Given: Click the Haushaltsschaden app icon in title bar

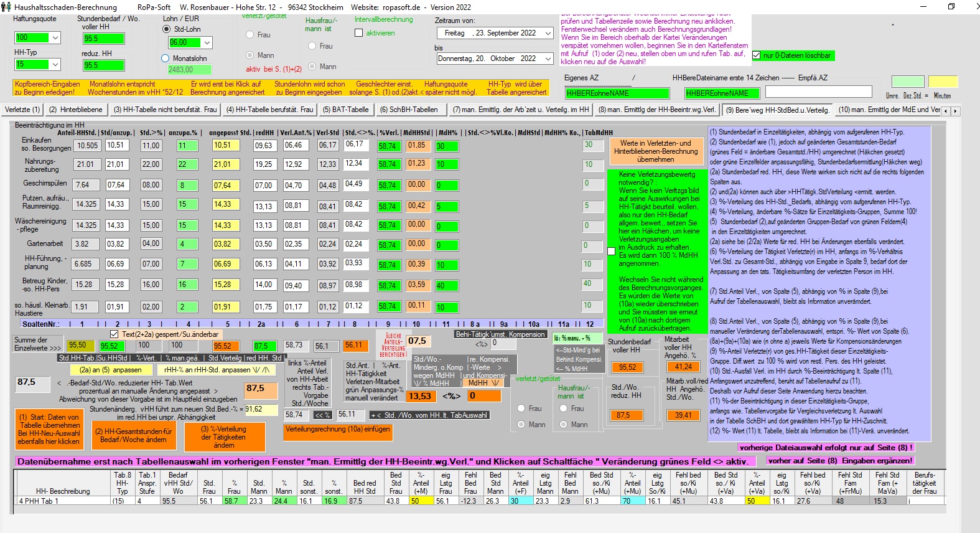Looking at the screenshot, I should (x=6, y=7).
